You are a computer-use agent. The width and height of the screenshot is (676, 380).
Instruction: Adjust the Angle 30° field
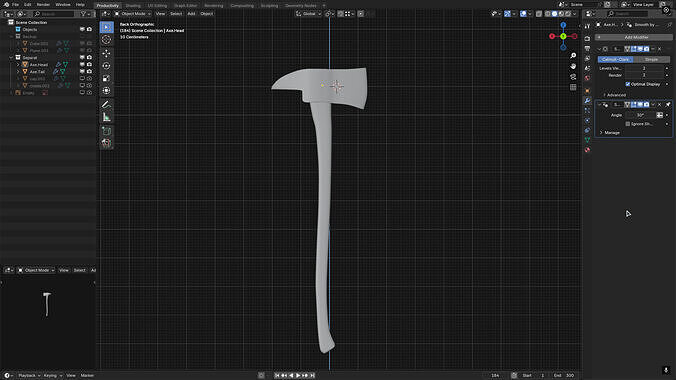pyautogui.click(x=640, y=115)
